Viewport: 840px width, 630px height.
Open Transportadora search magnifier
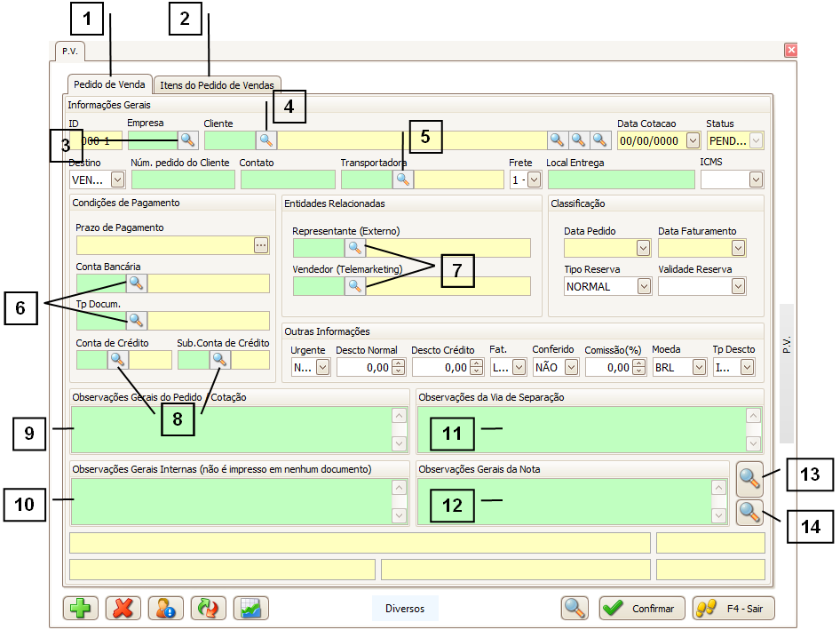[x=403, y=179]
